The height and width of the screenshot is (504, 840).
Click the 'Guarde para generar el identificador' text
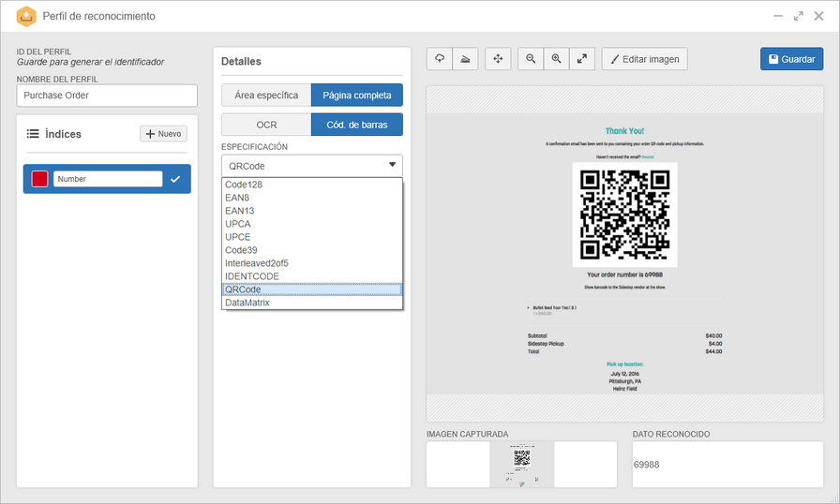[x=91, y=62]
